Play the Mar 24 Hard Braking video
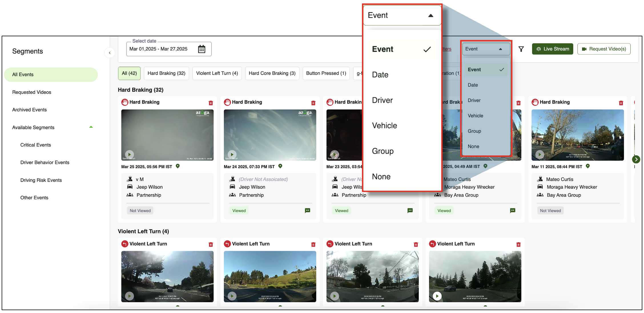The height and width of the screenshot is (313, 644). [x=232, y=155]
